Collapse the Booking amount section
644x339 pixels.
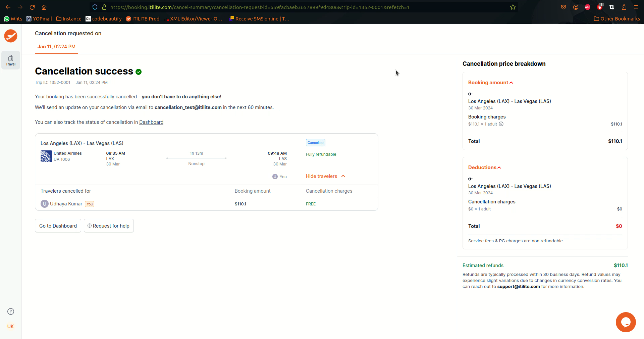[490, 83]
